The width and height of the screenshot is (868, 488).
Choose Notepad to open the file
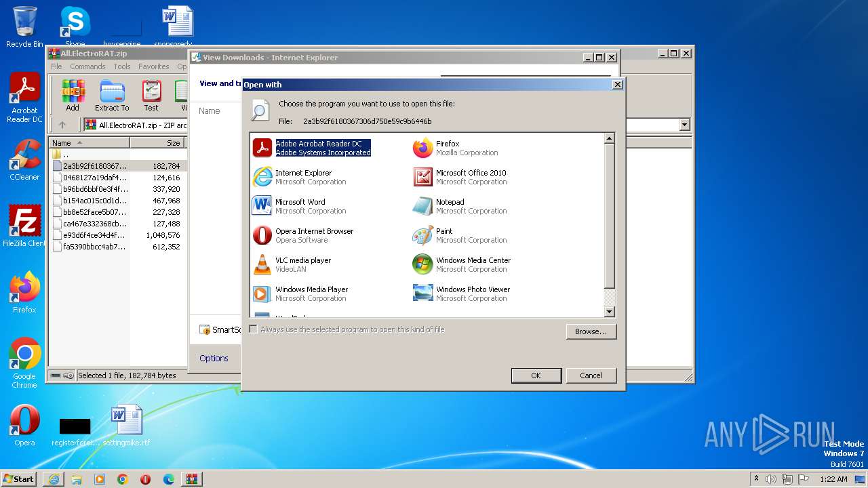click(x=460, y=206)
